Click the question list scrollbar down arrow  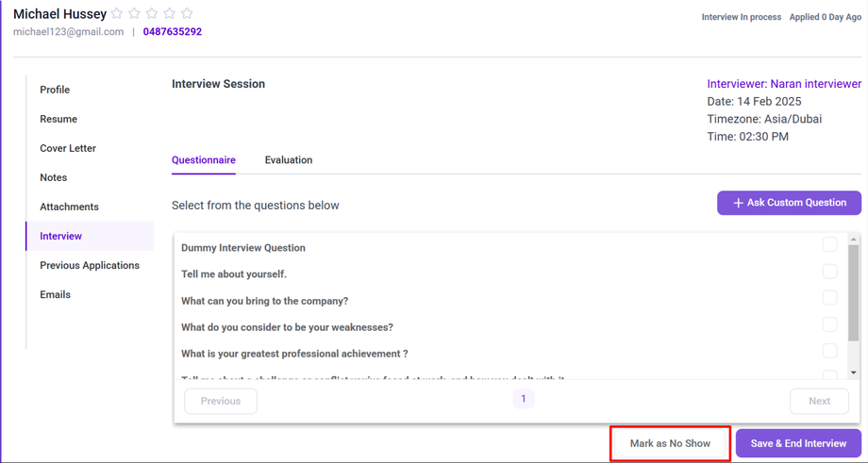pyautogui.click(x=854, y=372)
